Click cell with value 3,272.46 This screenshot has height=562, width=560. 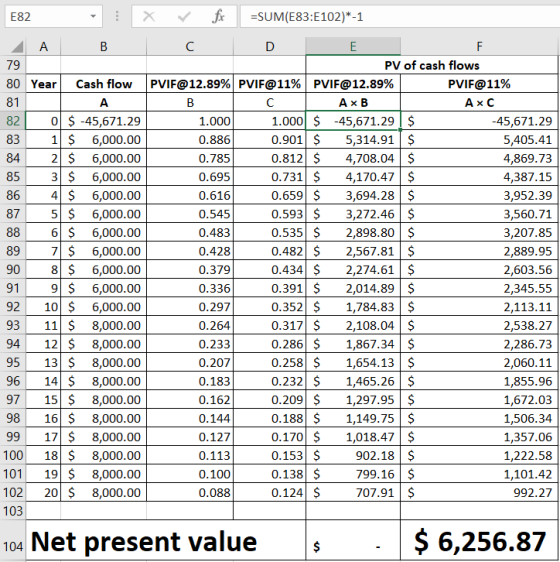(x=353, y=214)
